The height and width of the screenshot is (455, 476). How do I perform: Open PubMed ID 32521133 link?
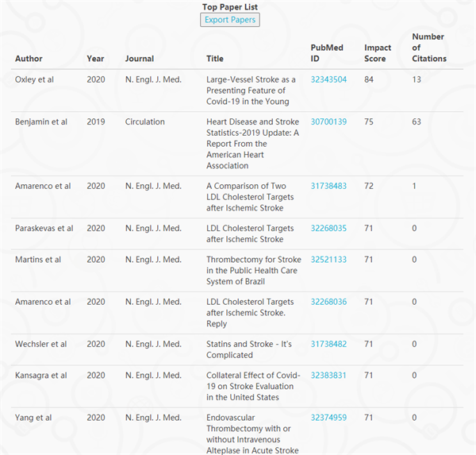(x=328, y=260)
